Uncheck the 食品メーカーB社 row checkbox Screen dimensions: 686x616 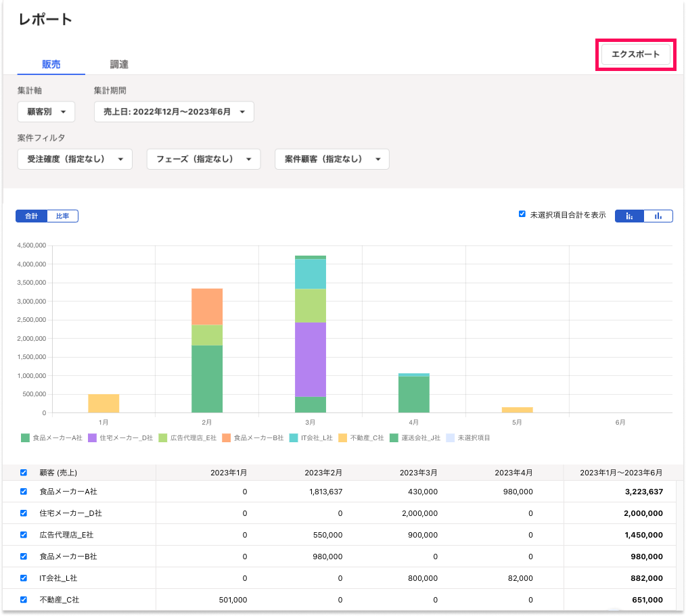pyautogui.click(x=24, y=556)
